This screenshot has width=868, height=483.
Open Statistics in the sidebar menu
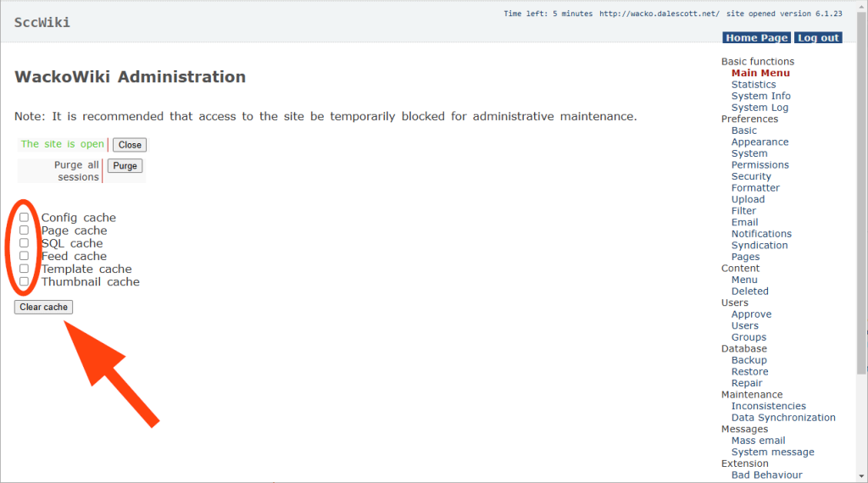(753, 85)
